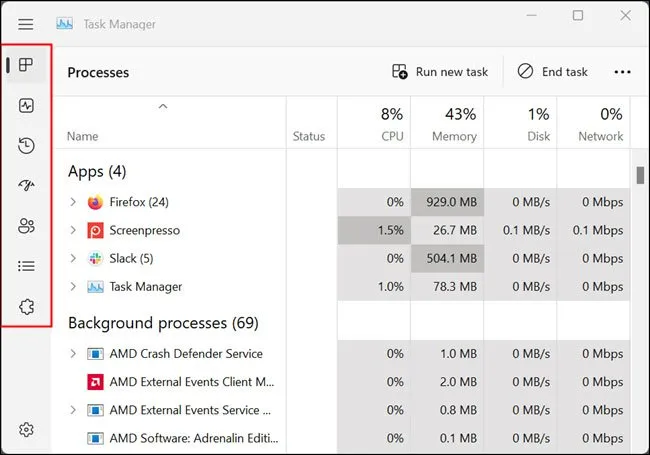
Task: Click AMD Software Adrenalin Edition icon
Action: 95,438
